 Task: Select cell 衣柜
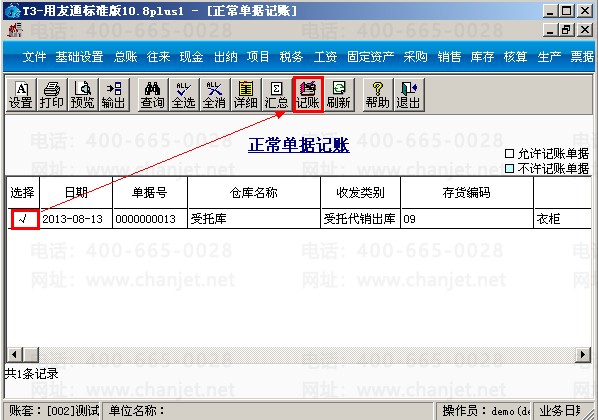coord(563,219)
